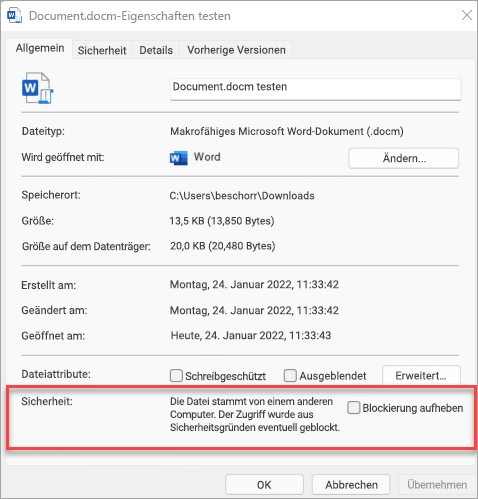478x499 pixels.
Task: Click the 'Speicherort:' label
Action: click(x=51, y=195)
